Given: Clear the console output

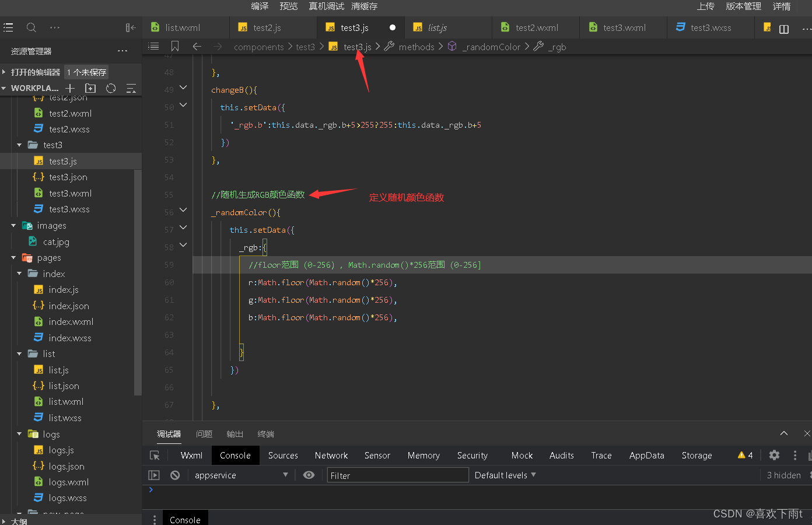Looking at the screenshot, I should (x=175, y=475).
